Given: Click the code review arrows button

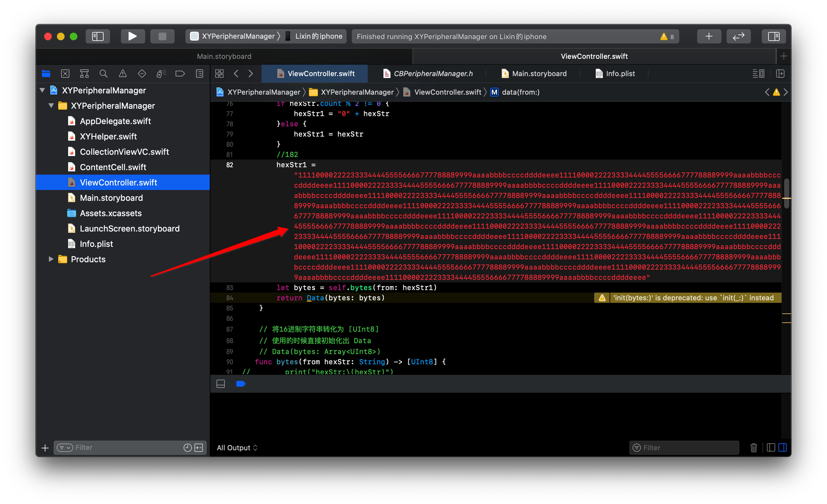Looking at the screenshot, I should [x=738, y=36].
